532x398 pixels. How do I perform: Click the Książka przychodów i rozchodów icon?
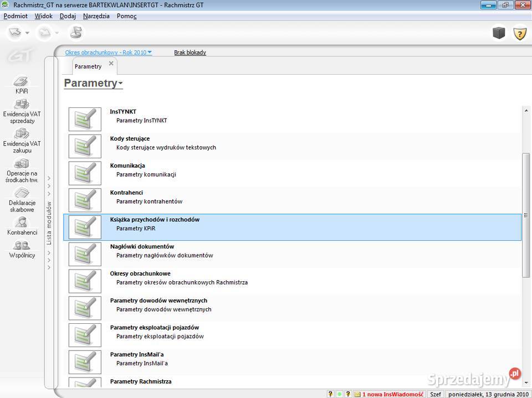(85, 227)
